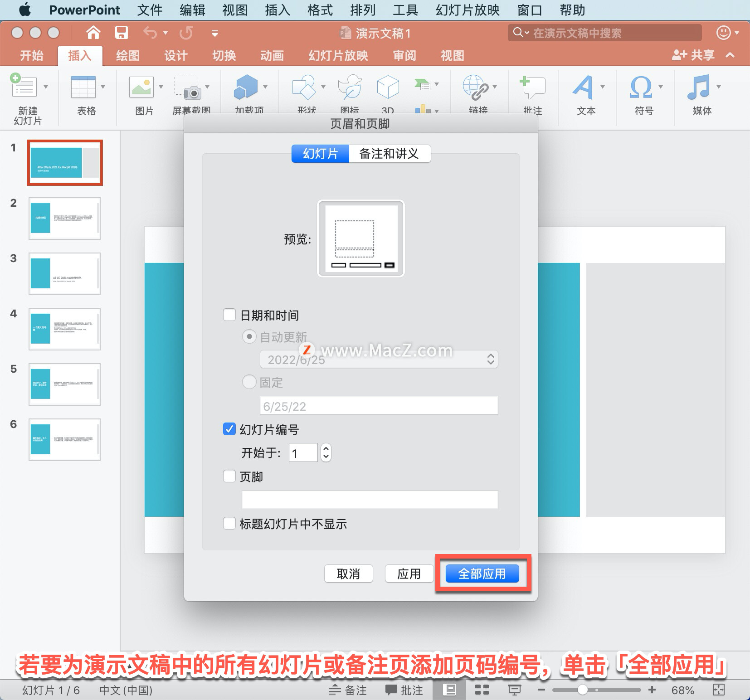Click the zoom in plus button
The height and width of the screenshot is (700, 750).
point(652,690)
